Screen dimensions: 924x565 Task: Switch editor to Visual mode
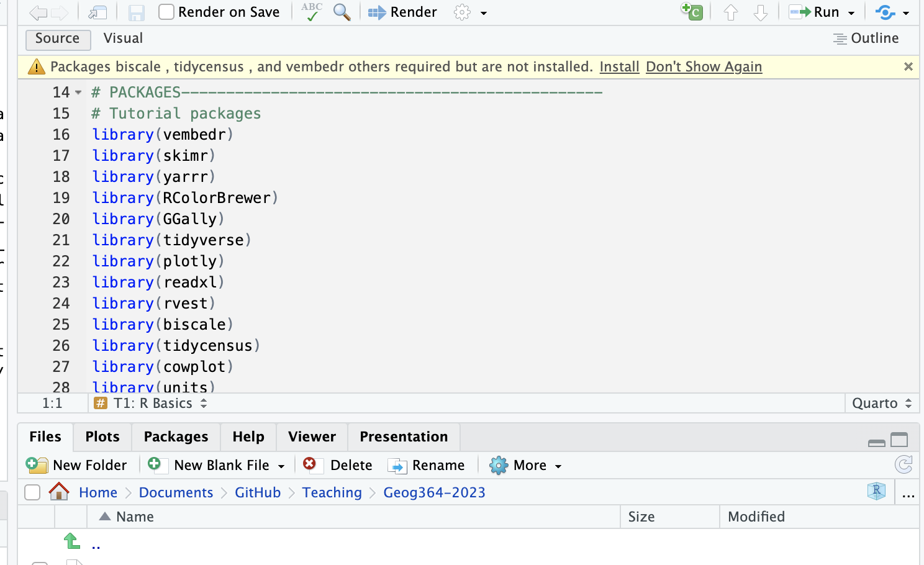[123, 38]
